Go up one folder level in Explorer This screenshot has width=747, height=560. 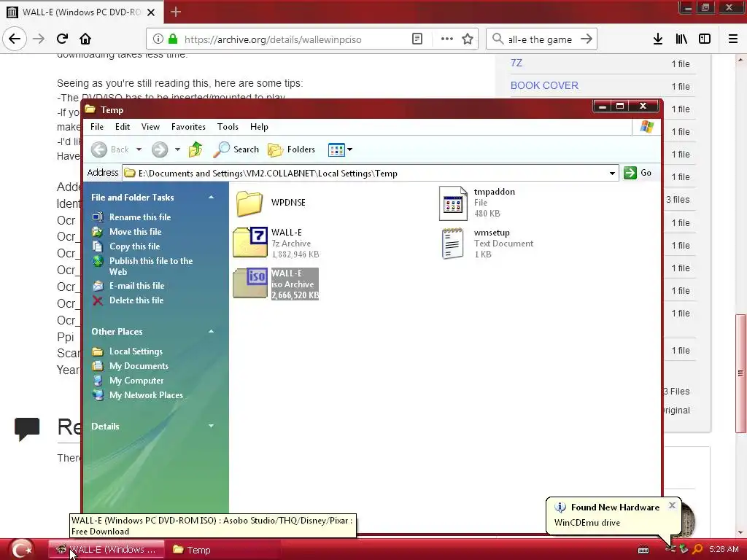(196, 149)
